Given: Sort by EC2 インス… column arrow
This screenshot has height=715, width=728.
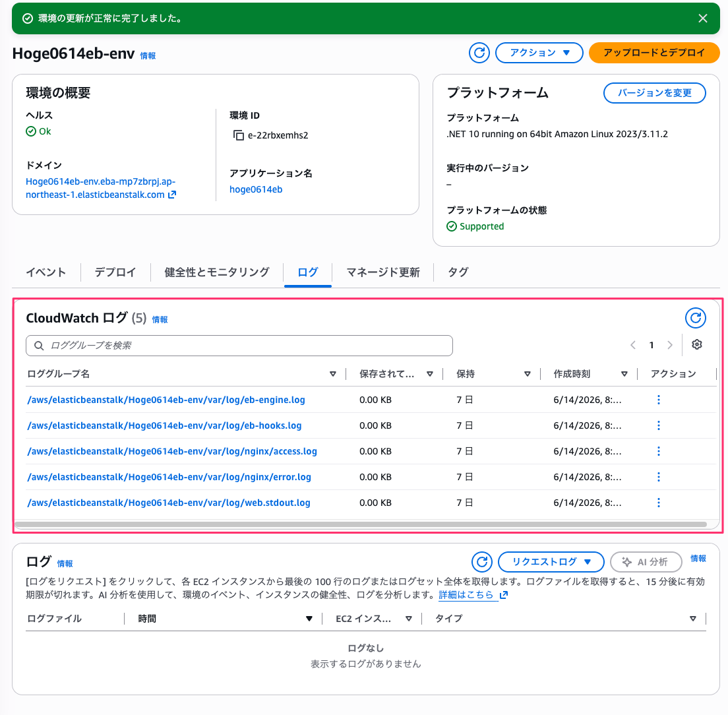Looking at the screenshot, I should coord(409,619).
